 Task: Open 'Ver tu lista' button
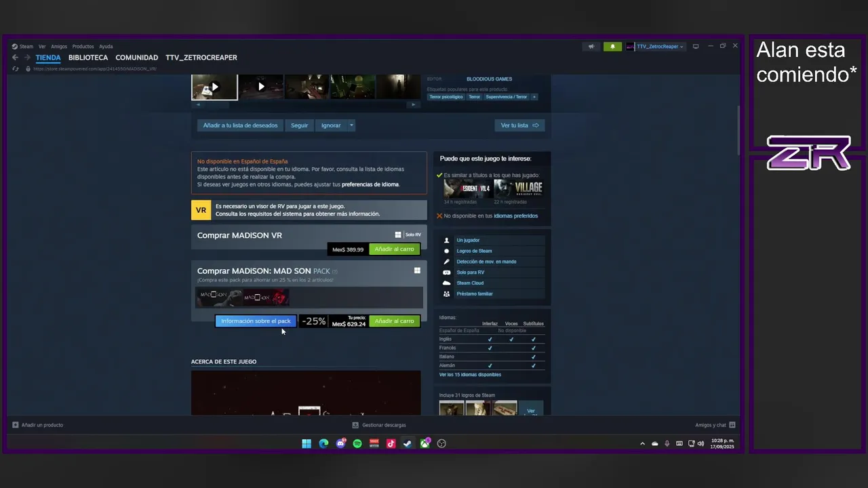coord(519,125)
